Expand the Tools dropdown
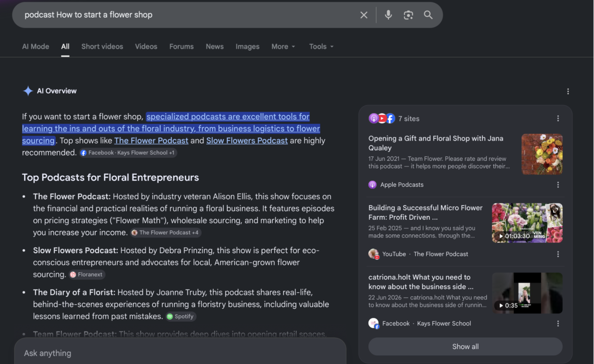594x364 pixels. (321, 47)
